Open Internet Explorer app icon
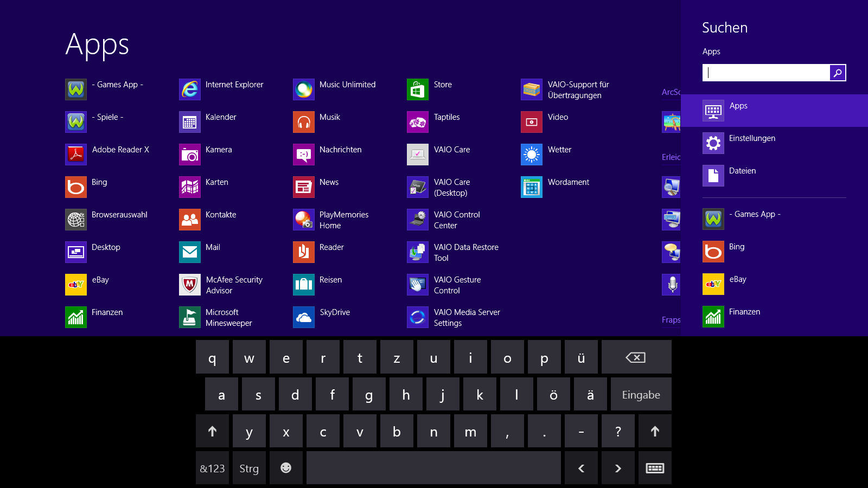Image resolution: width=868 pixels, height=488 pixels. (x=190, y=89)
